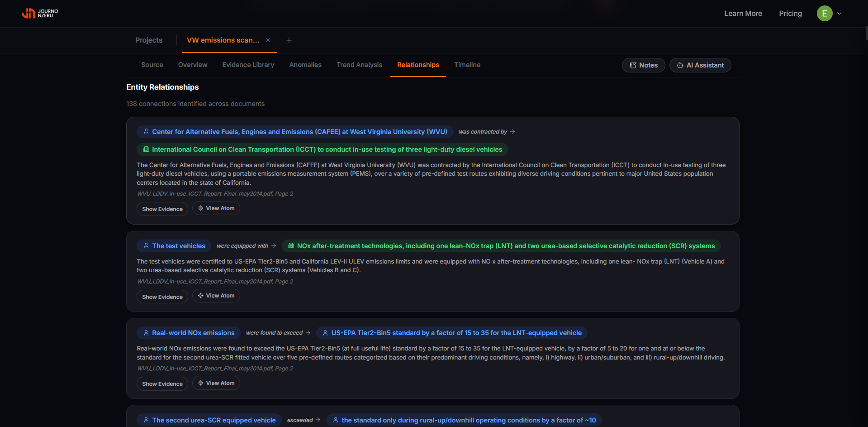Viewport: 868px width, 427px height.
Task: Click the US-EPA Tier2-Bin5 standard entity tag
Action: point(452,333)
